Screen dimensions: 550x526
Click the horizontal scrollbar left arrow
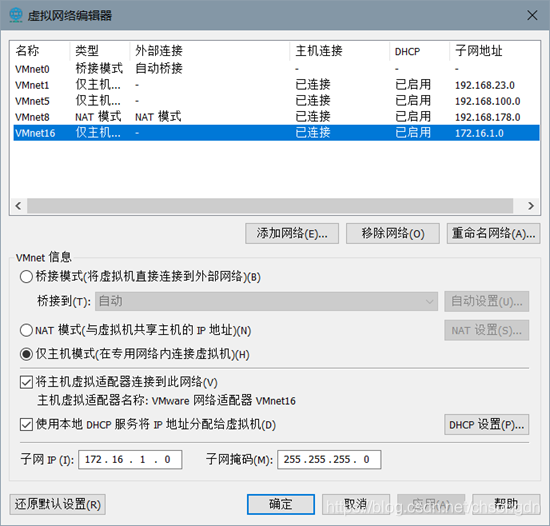pyautogui.click(x=19, y=205)
